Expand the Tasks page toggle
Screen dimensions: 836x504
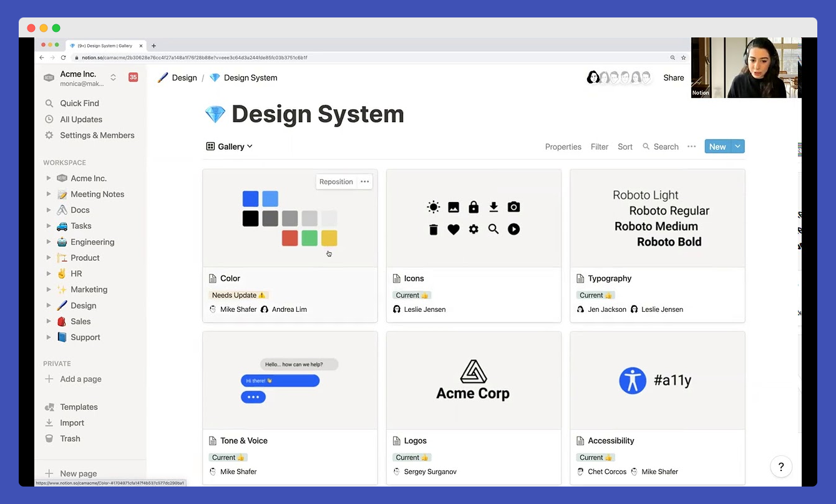(x=49, y=226)
